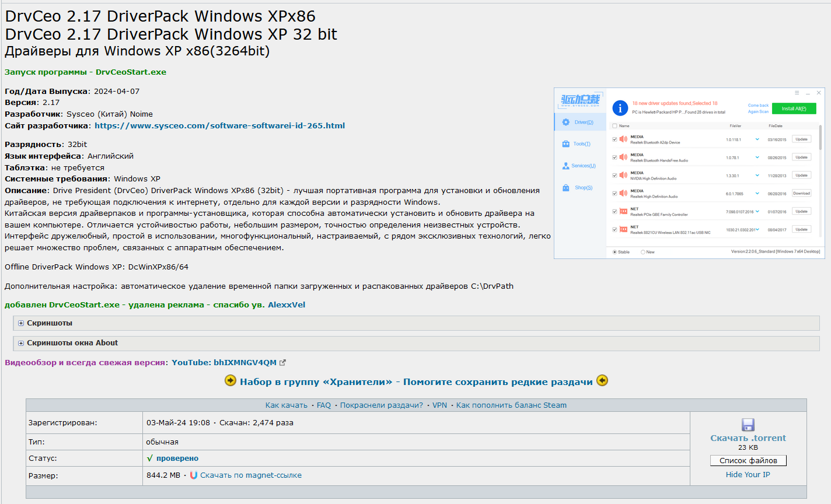
Task: Open the sysceo.com developer site link
Action: tap(220, 125)
